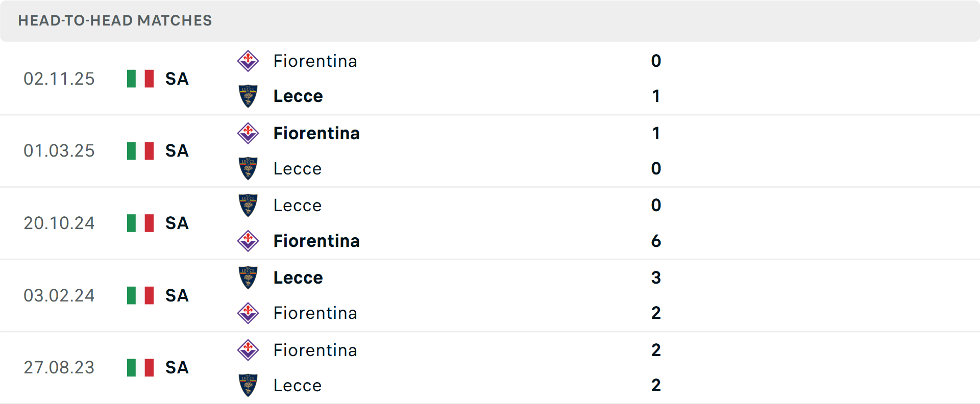This screenshot has height=404, width=980.
Task: Select bold Lecce name in 03.02.24 match
Action: [x=298, y=277]
